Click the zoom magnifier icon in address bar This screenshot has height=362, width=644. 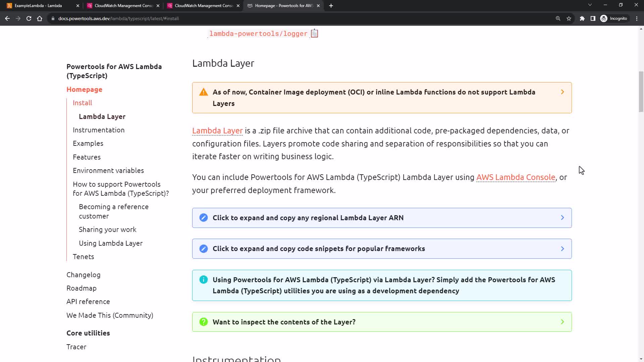click(558, 19)
